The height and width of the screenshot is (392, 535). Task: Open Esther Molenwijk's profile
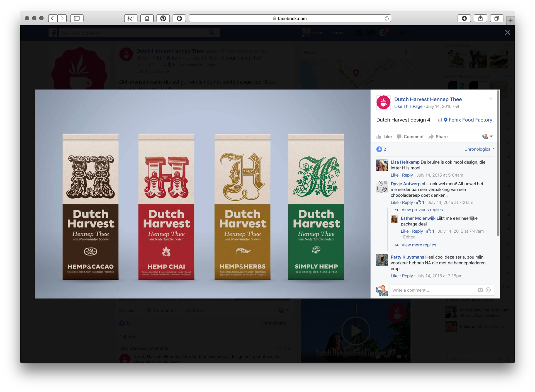418,218
